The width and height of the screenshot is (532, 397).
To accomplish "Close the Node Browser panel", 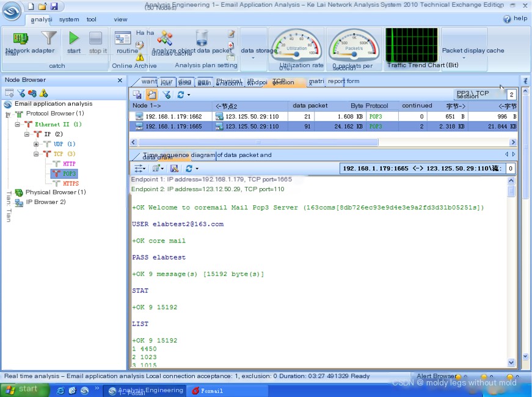I will pos(120,80).
